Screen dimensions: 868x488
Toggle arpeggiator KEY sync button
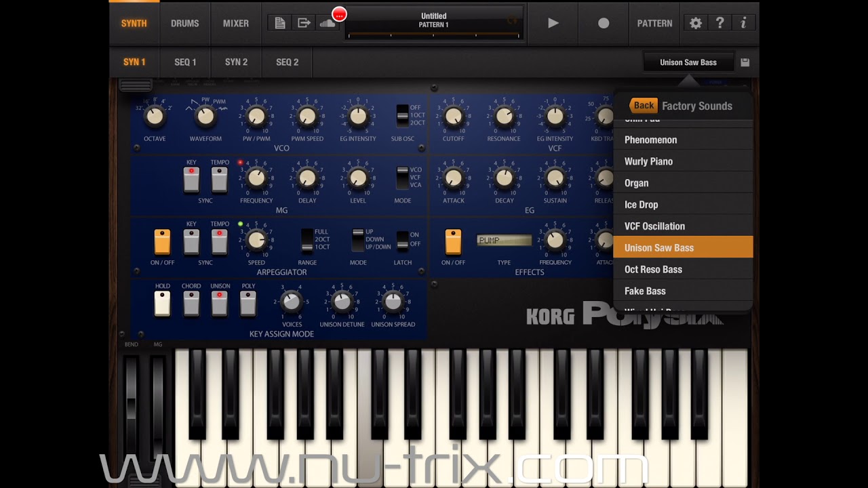(191, 242)
